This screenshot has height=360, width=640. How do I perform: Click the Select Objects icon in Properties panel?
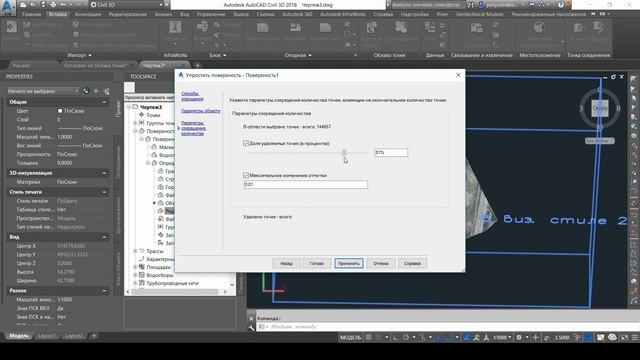coord(96,91)
